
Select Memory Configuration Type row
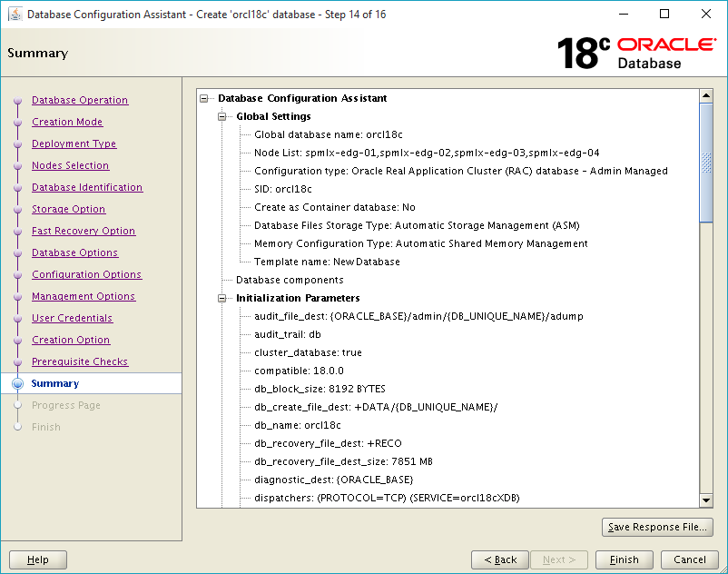[x=421, y=243]
